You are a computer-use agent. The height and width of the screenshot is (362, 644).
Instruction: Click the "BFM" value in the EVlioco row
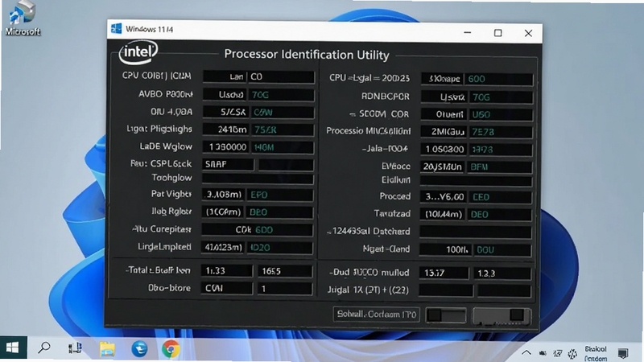click(500, 167)
